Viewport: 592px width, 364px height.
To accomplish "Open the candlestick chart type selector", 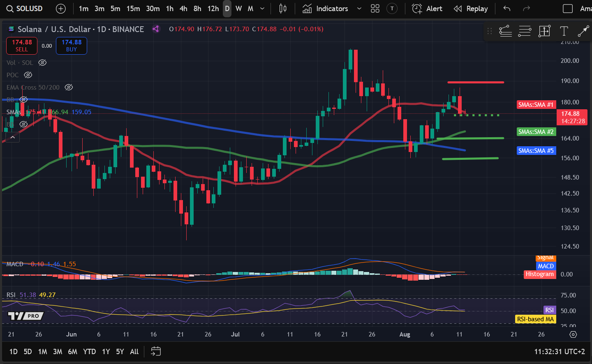I will click(x=283, y=9).
